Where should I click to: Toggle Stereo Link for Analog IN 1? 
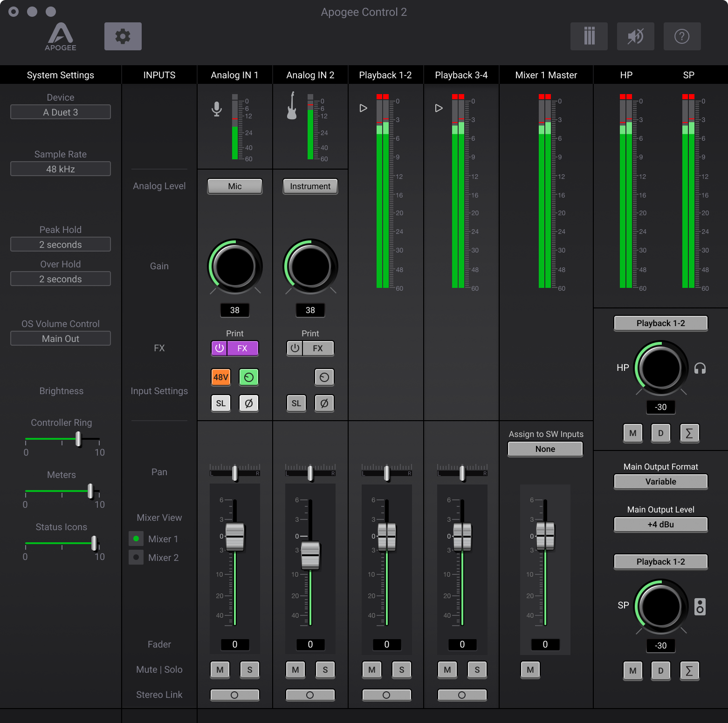click(x=234, y=695)
